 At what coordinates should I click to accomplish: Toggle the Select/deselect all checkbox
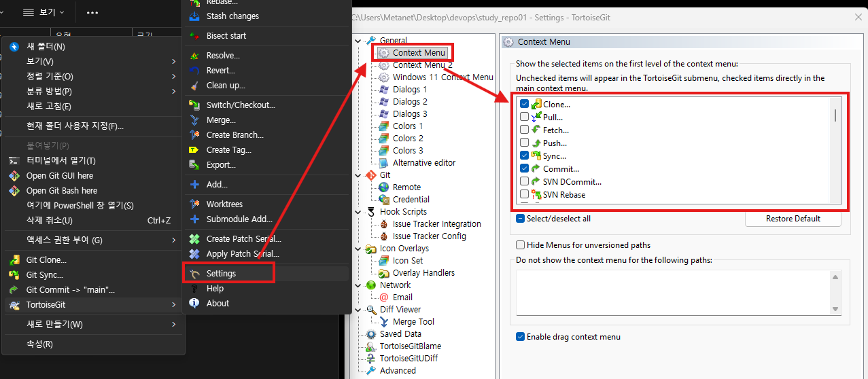pos(520,219)
